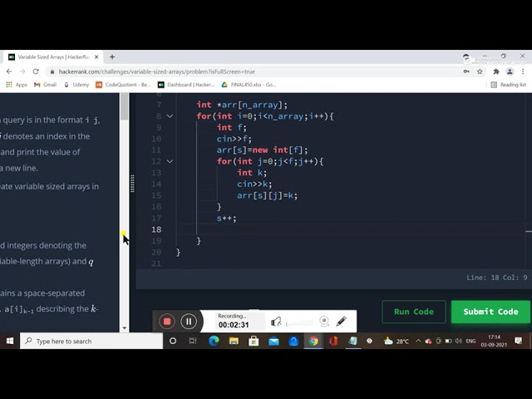Open the CodeQuotient bookmark
532x399 pixels.
(x=123, y=85)
